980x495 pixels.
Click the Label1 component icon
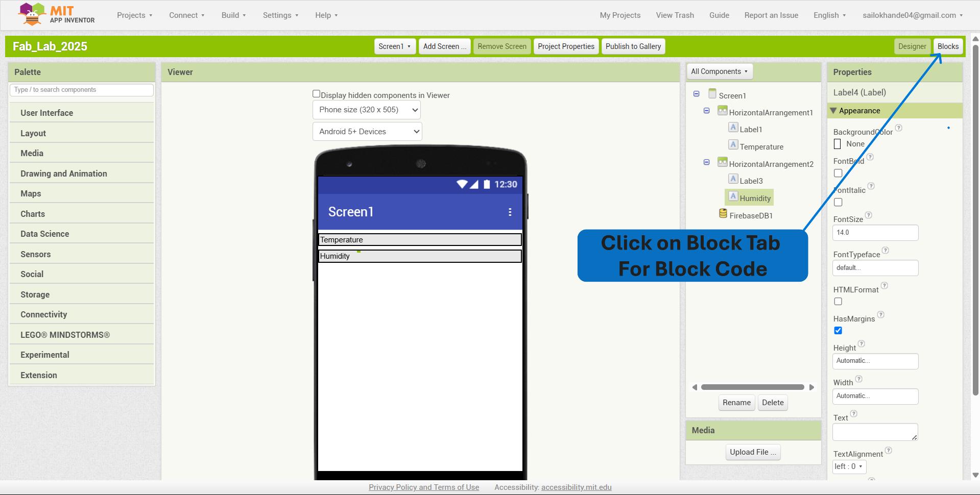[733, 128]
